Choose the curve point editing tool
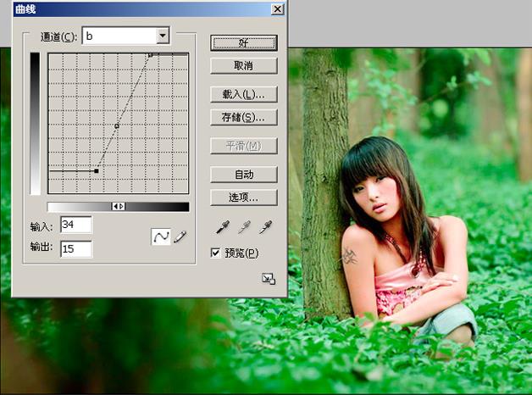The image size is (532, 395). [160, 236]
